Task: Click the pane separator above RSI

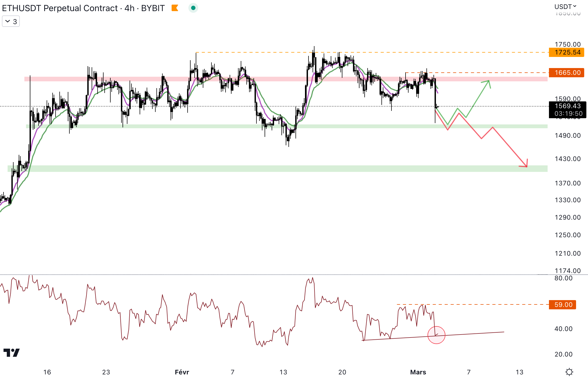Action: tap(271, 275)
